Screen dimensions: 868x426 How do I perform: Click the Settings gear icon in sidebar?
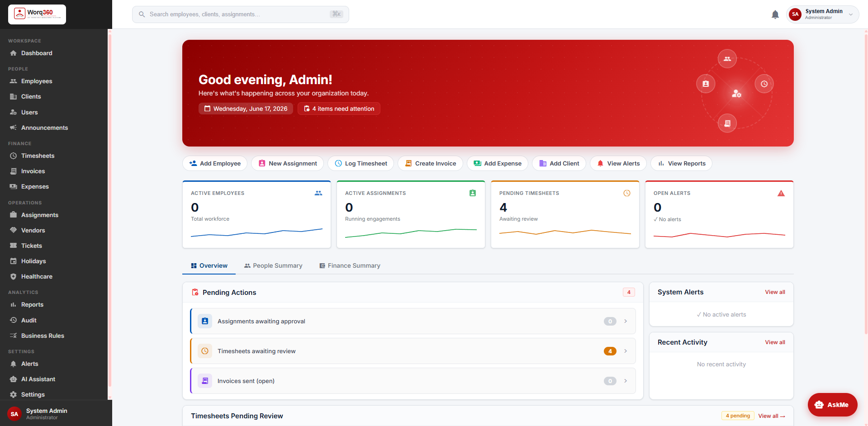(14, 395)
